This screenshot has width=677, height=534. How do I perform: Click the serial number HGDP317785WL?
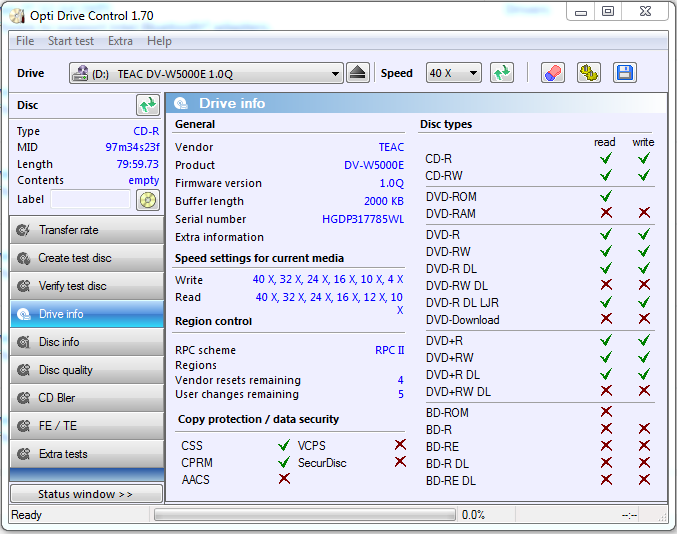point(363,219)
